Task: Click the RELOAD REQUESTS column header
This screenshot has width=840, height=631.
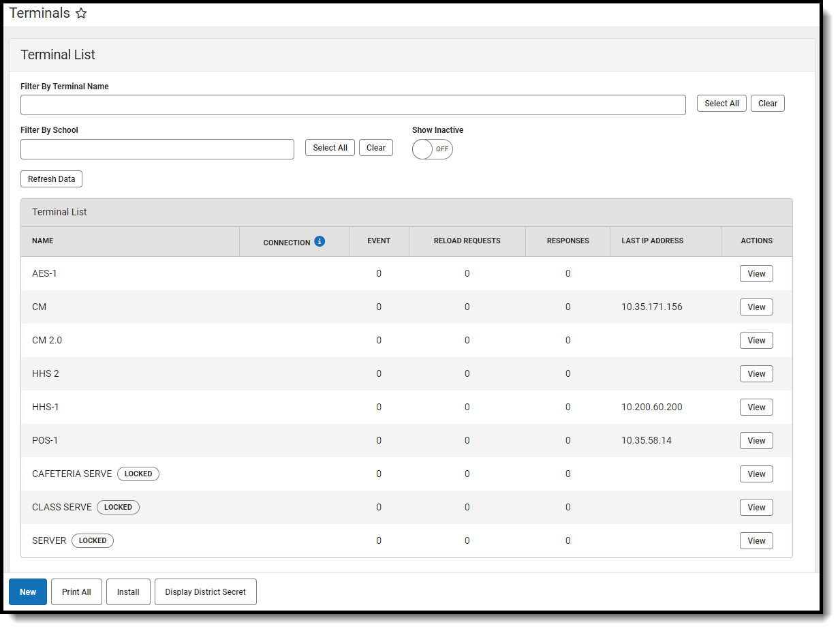Action: click(467, 241)
